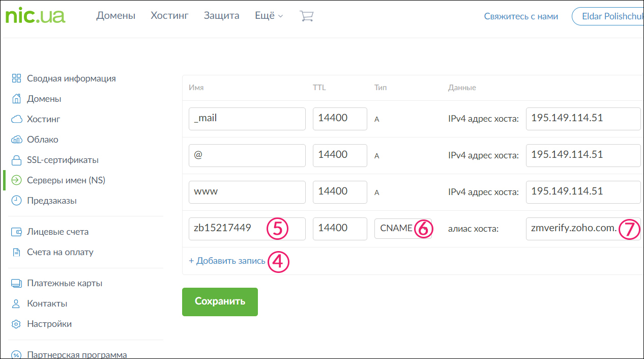
Task: Click the Настройки gear icon
Action: click(x=17, y=324)
